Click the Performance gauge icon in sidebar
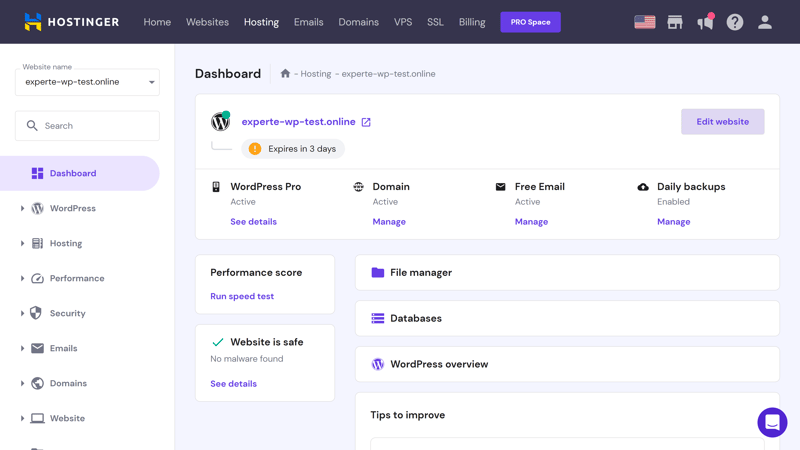The width and height of the screenshot is (800, 450). [37, 278]
